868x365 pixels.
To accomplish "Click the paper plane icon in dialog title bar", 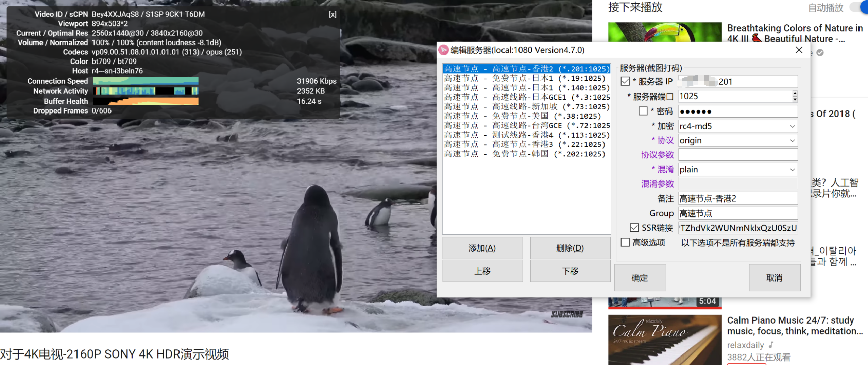I will (x=444, y=50).
